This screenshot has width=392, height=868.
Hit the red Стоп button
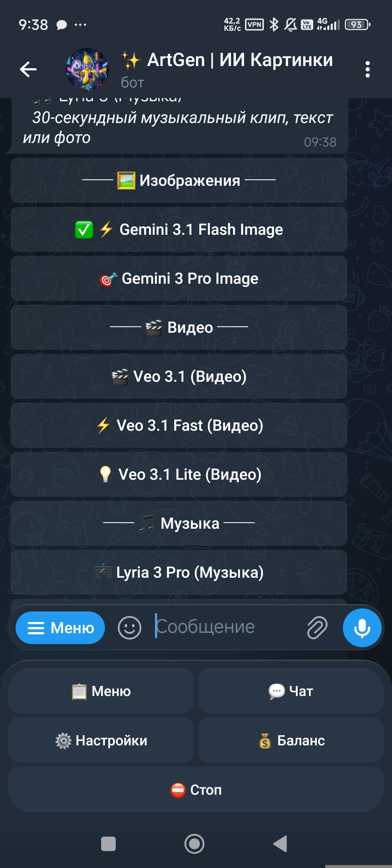tap(196, 790)
